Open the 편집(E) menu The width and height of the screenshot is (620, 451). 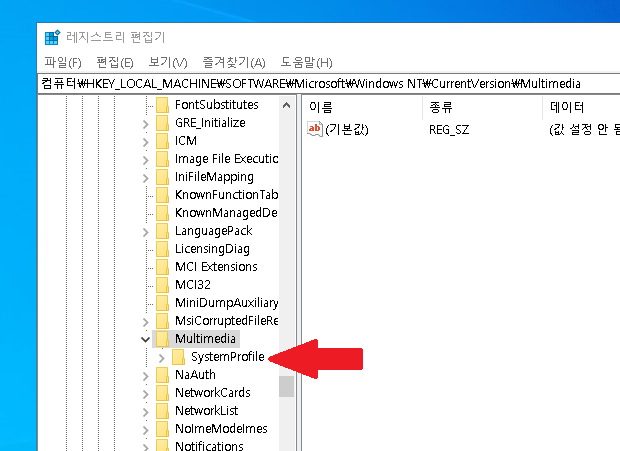[115, 62]
